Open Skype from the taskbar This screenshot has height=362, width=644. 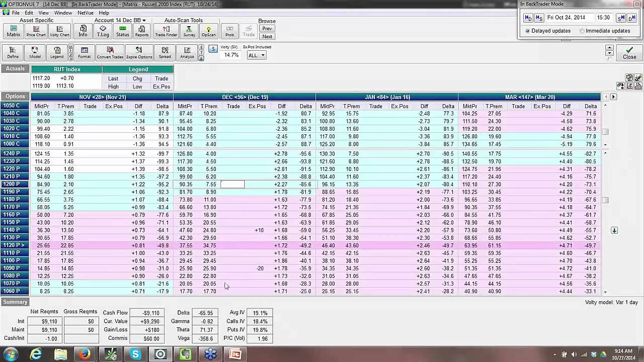click(135, 354)
